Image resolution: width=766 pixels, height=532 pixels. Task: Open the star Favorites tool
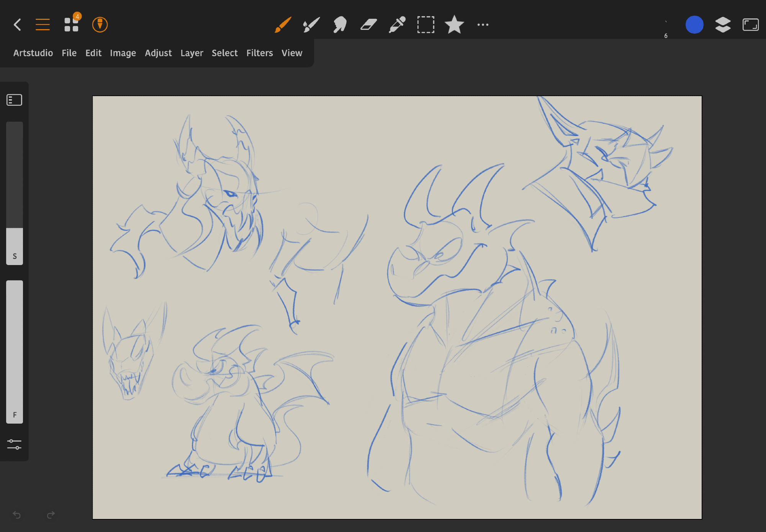(454, 25)
